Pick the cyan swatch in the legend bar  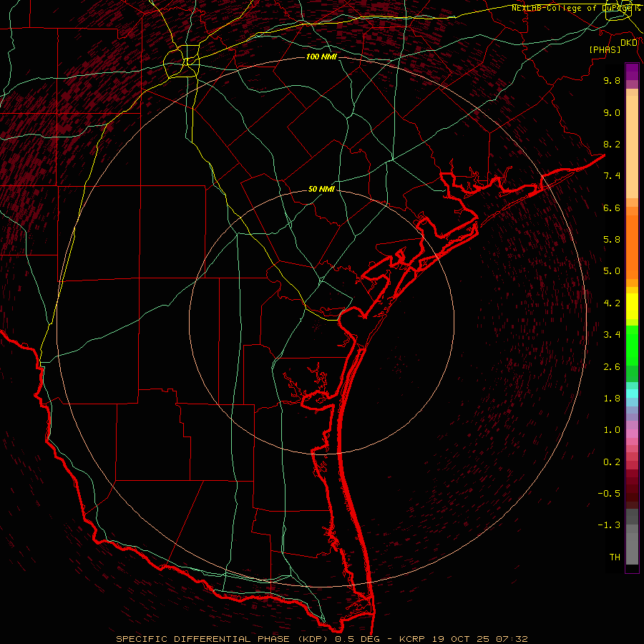coord(632,394)
